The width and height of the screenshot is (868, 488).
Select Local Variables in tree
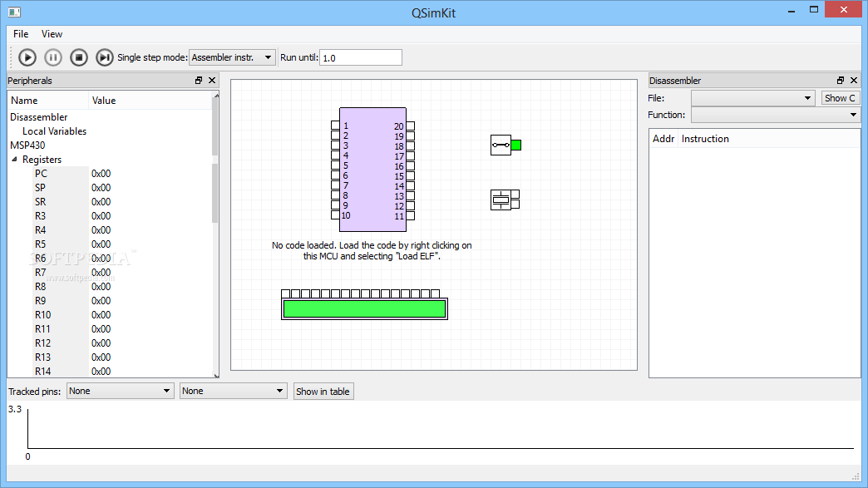click(54, 131)
